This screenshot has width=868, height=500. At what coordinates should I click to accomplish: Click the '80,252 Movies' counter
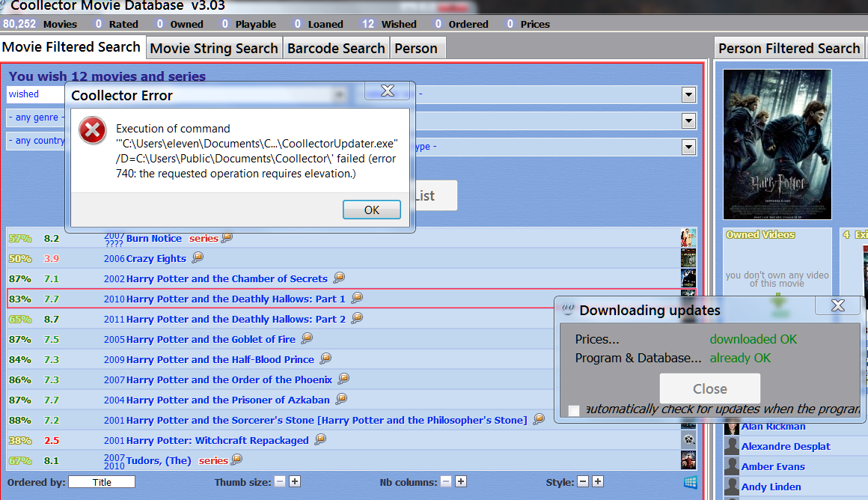click(x=40, y=25)
